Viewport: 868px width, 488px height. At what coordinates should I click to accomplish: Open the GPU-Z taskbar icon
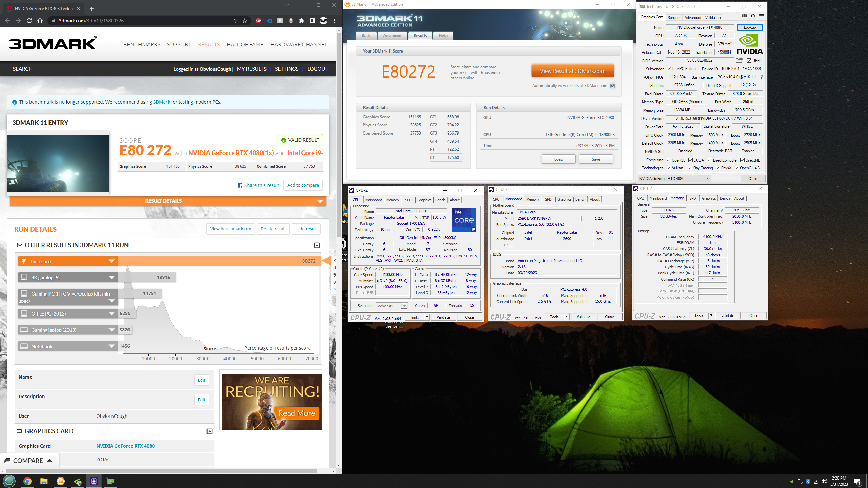(x=111, y=481)
